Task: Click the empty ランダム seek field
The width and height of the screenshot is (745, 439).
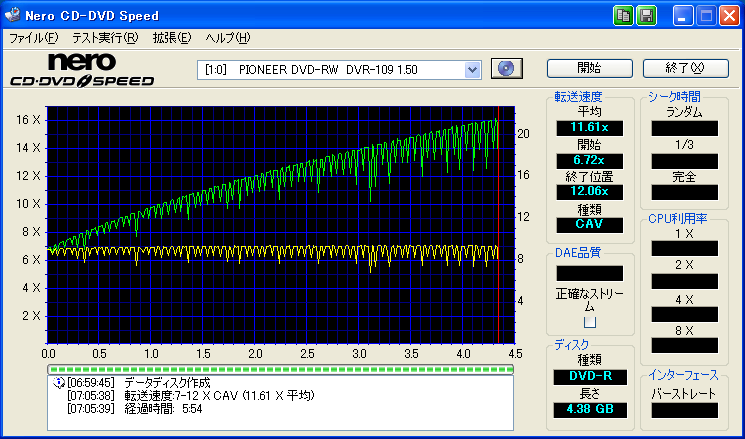Action: pyautogui.click(x=685, y=128)
